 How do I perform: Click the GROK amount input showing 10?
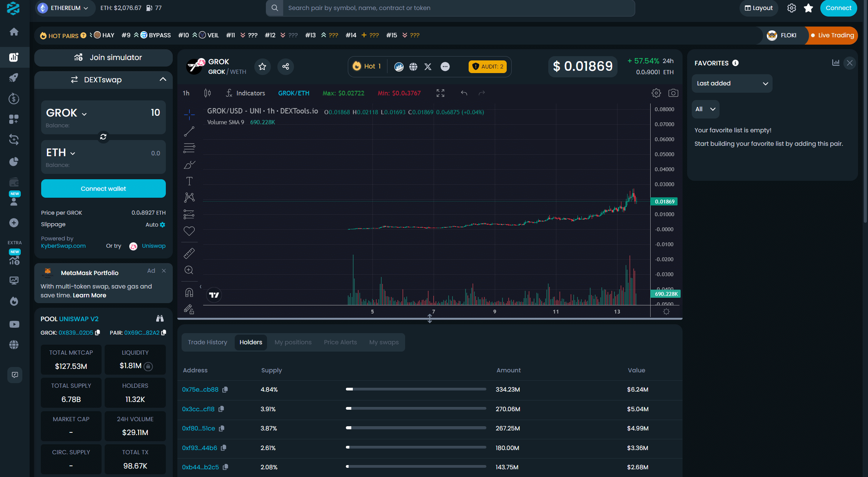(155, 113)
